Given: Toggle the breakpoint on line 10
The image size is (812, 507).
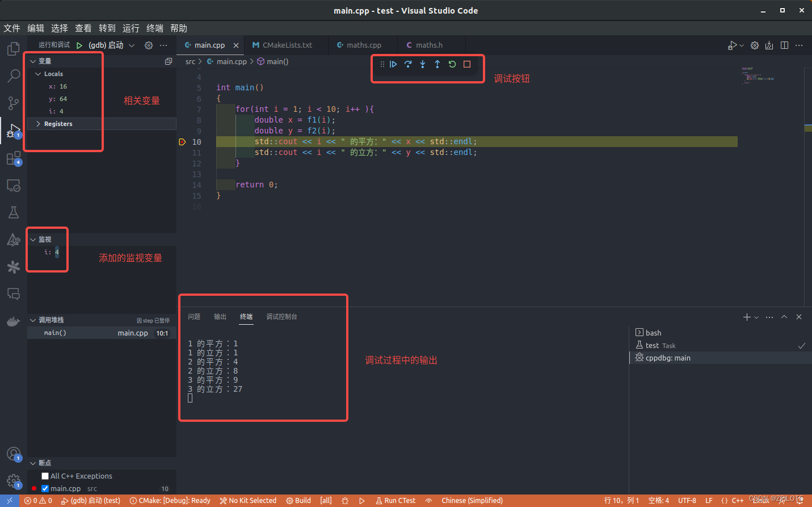Looking at the screenshot, I should 182,142.
